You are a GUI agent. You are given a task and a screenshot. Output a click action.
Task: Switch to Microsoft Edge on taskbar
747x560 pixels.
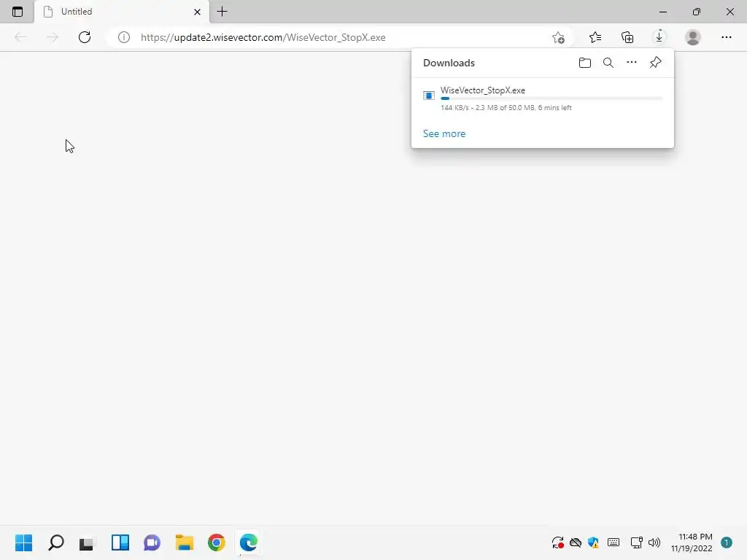tap(248, 542)
